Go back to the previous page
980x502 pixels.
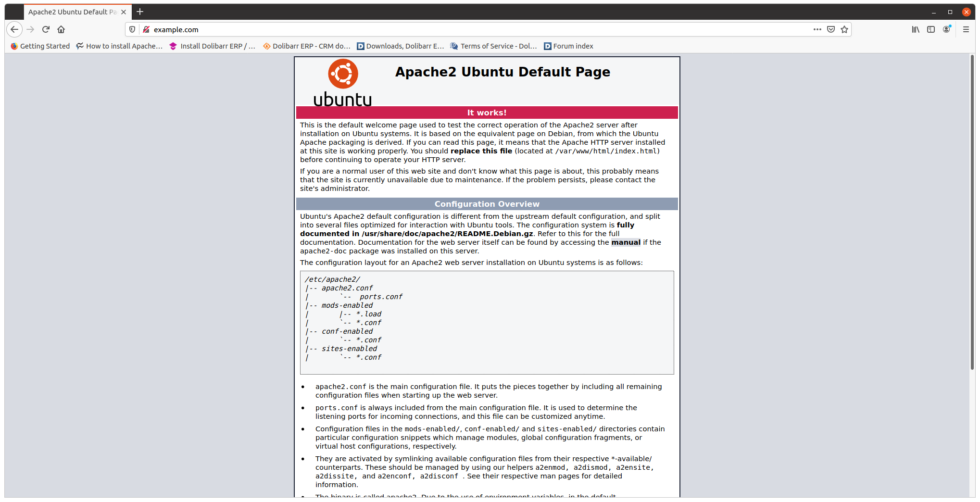point(14,29)
